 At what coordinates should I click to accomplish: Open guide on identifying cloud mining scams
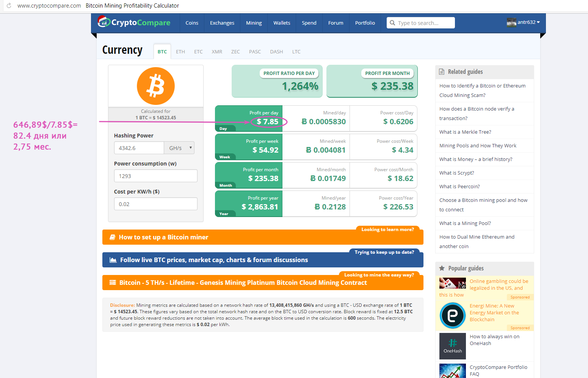pyautogui.click(x=482, y=91)
